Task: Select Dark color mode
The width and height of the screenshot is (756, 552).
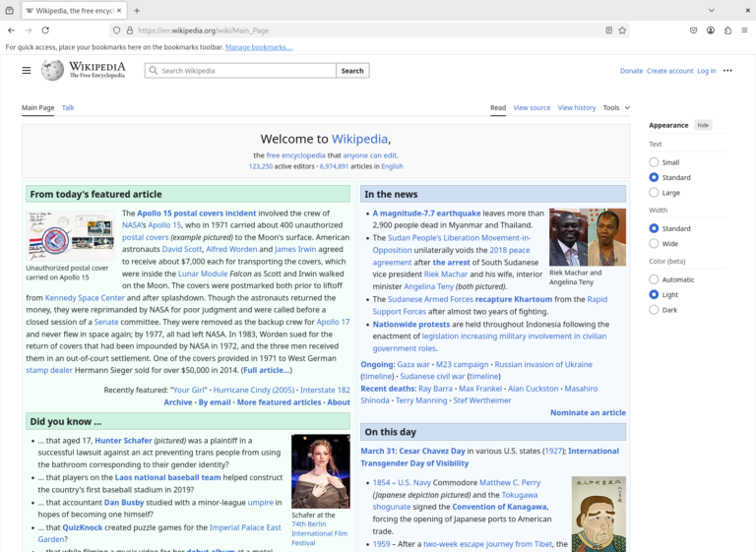Action: point(654,310)
